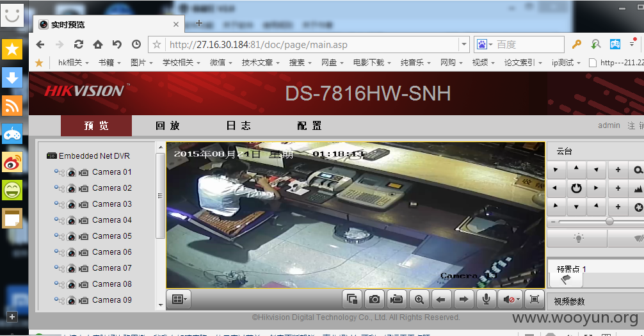Open the 日志 log tab
This screenshot has width=644, height=336.
click(239, 125)
